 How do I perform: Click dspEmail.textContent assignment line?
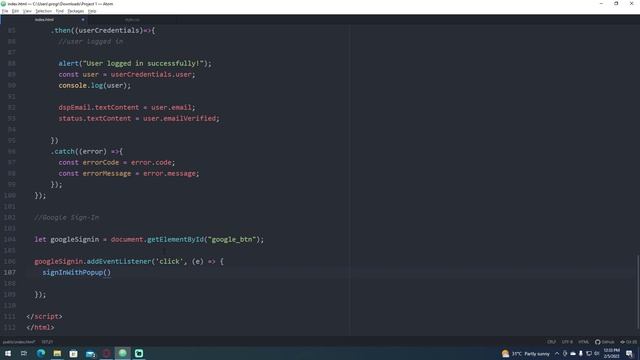(x=127, y=107)
